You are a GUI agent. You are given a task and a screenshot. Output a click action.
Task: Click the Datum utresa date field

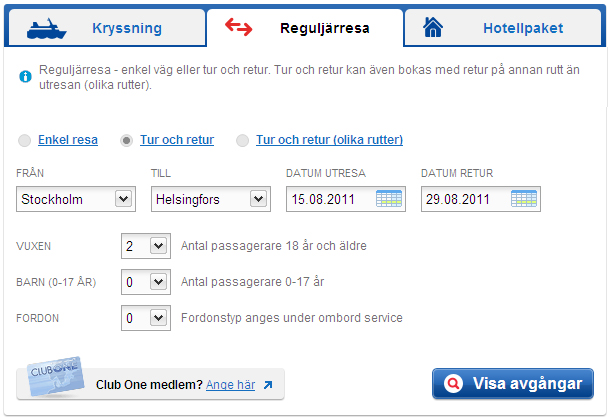[x=330, y=199]
